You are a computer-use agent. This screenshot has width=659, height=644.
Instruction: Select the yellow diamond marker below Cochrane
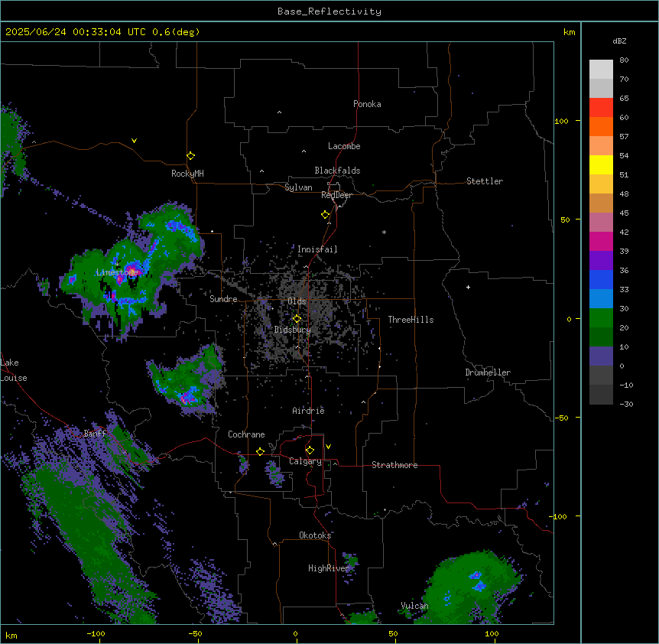[x=260, y=451]
